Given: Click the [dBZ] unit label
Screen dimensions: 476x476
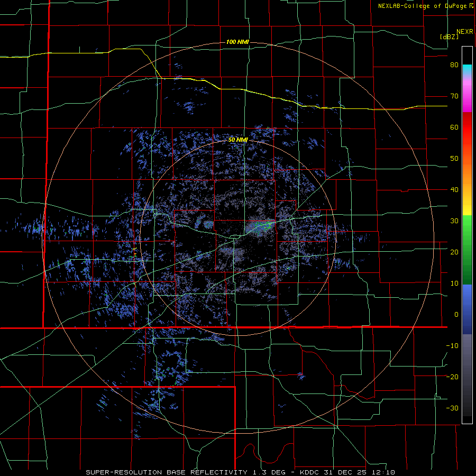Looking at the screenshot, I should pyautogui.click(x=449, y=36).
